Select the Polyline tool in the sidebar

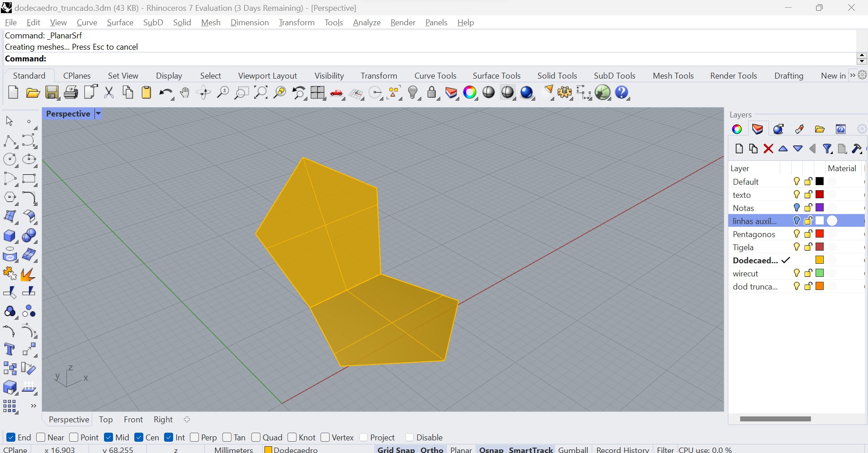click(10, 141)
